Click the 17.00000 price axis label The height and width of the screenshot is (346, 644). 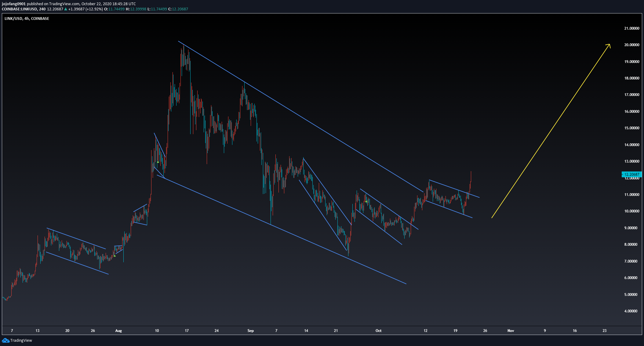pyautogui.click(x=631, y=95)
